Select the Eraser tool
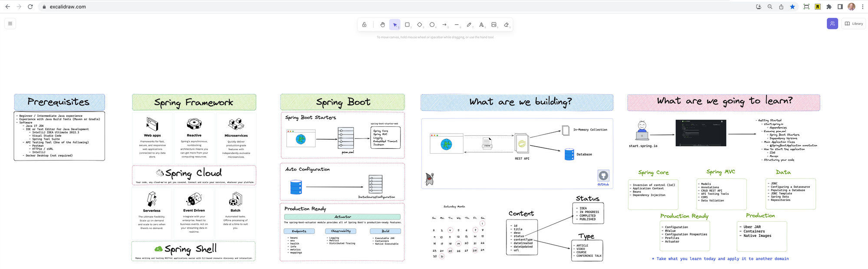This screenshot has height=269, width=868. tap(506, 25)
